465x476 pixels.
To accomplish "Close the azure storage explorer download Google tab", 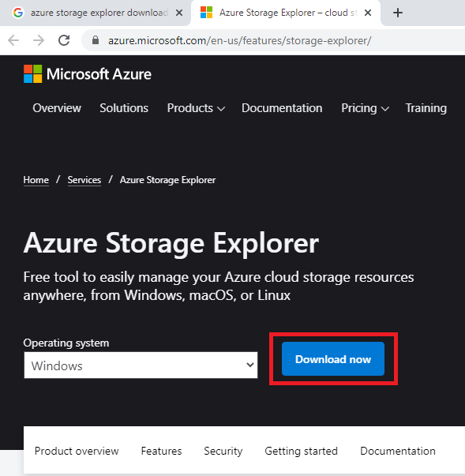I will (179, 13).
